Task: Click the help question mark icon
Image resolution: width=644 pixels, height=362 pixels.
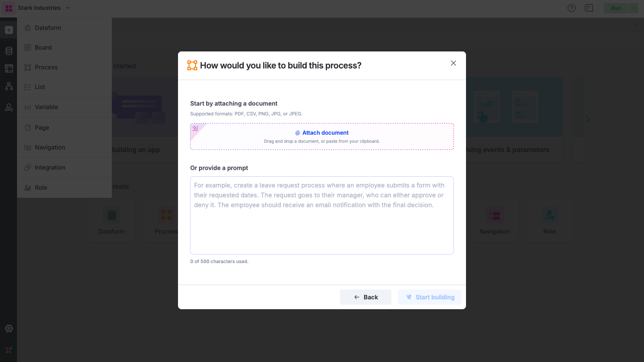Action: pyautogui.click(x=571, y=8)
